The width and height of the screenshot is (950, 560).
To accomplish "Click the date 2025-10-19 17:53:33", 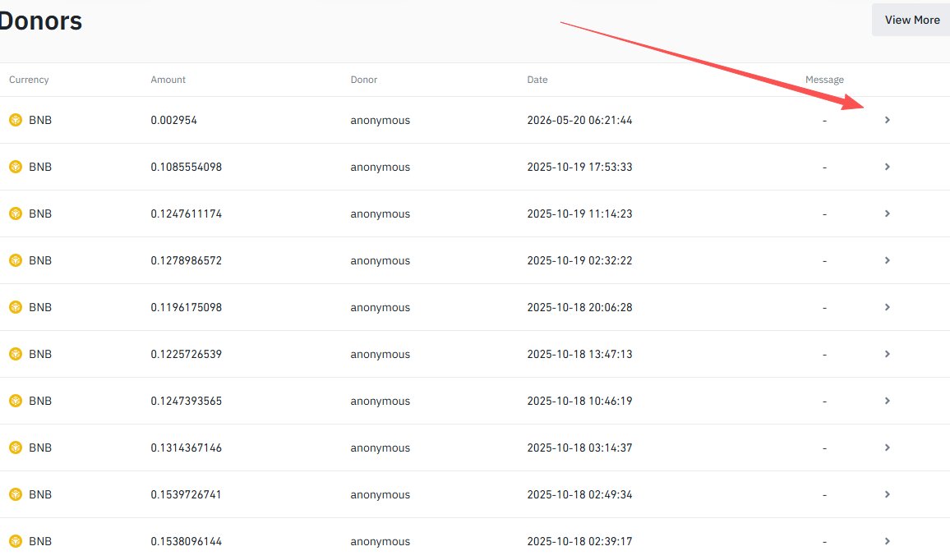I will click(x=580, y=167).
